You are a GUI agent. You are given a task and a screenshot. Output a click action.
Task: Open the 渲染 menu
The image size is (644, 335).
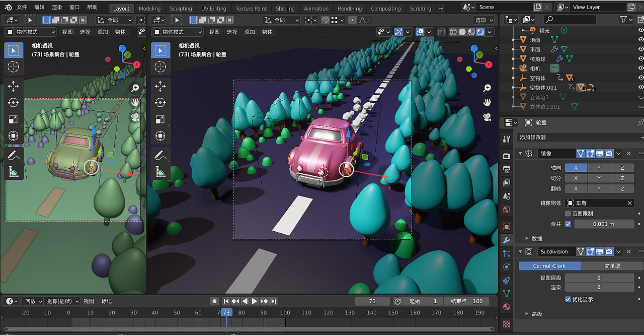pyautogui.click(x=57, y=8)
